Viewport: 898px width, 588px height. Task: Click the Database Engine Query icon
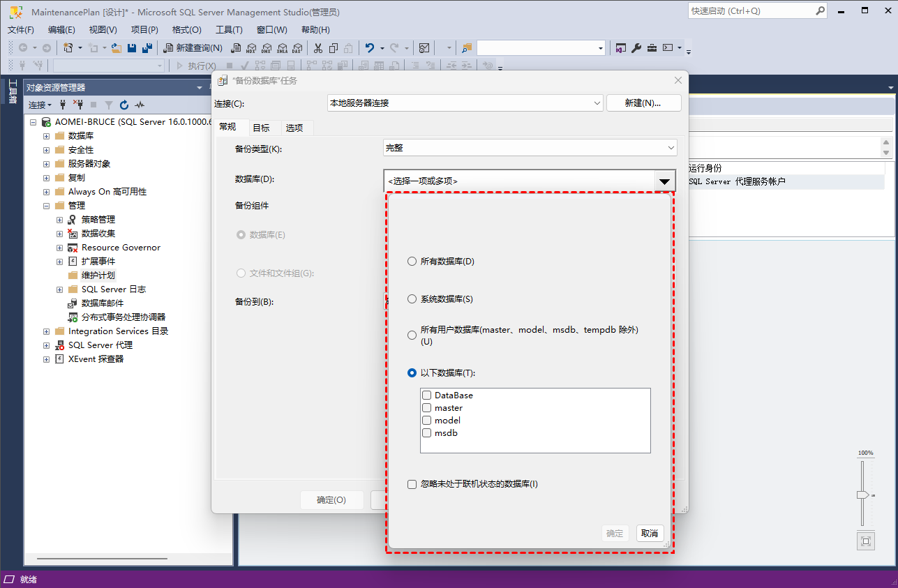pos(236,48)
